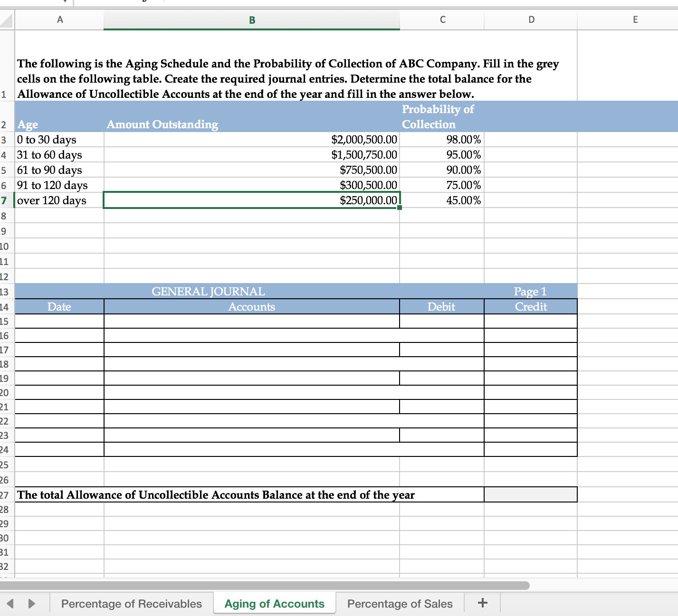Click the 98.00% probability cell
Viewport: 678px width, 616px height.
(442, 140)
